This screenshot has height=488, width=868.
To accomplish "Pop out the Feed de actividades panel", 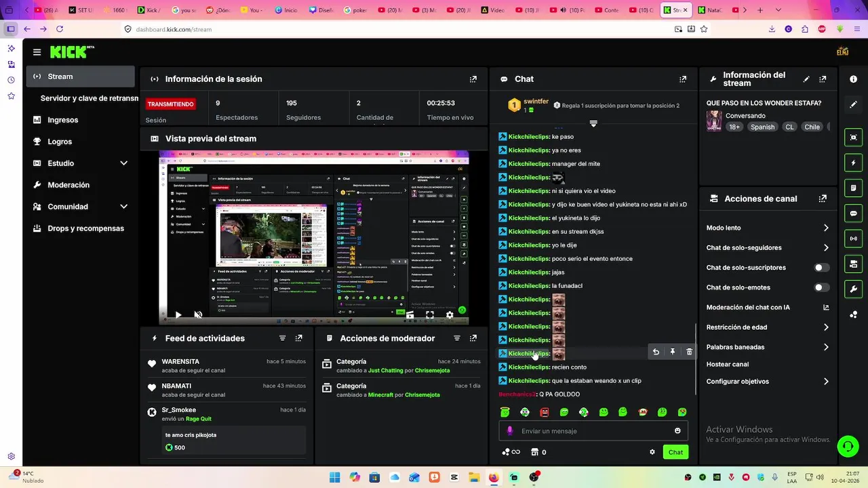I will [298, 338].
